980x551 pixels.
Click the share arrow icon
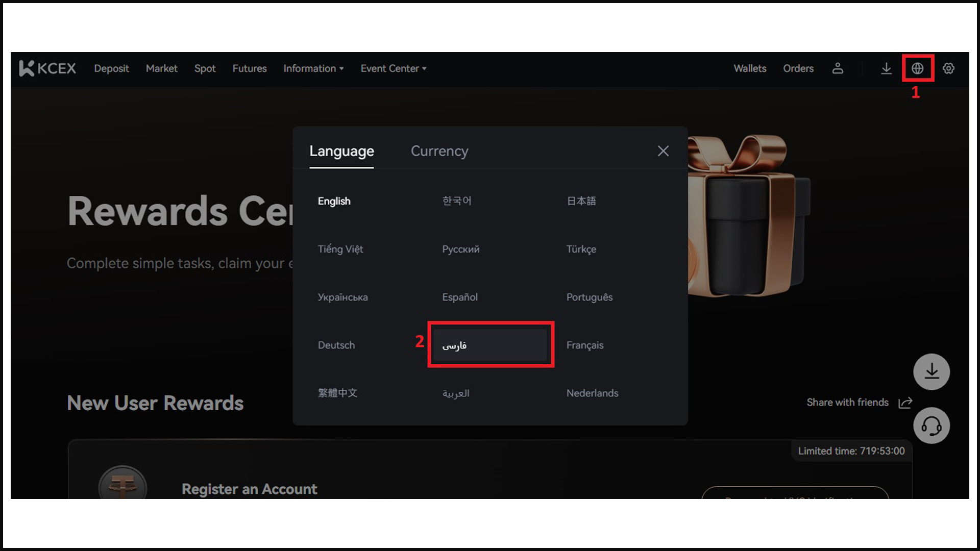[x=905, y=403]
